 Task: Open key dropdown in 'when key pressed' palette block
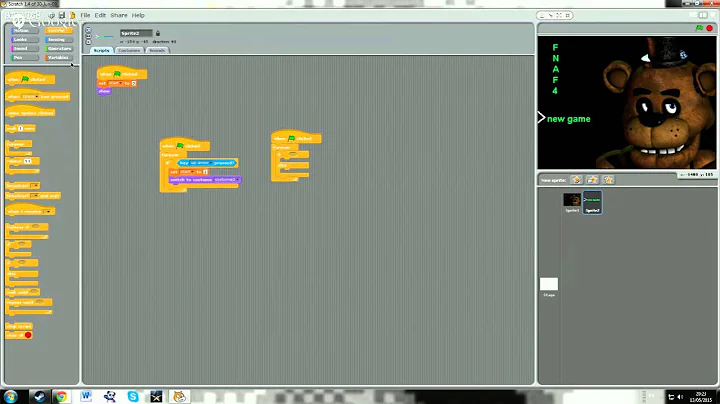point(30,96)
